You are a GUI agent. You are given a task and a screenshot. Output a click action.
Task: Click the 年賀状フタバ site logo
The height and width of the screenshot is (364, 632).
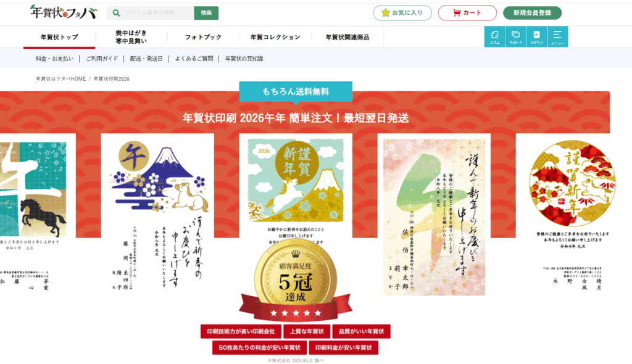(64, 12)
